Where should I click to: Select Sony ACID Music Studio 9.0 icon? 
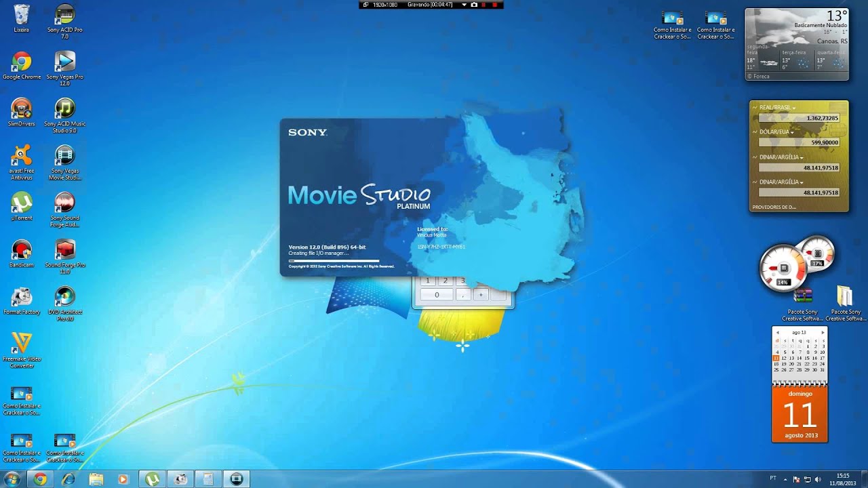[x=64, y=115]
